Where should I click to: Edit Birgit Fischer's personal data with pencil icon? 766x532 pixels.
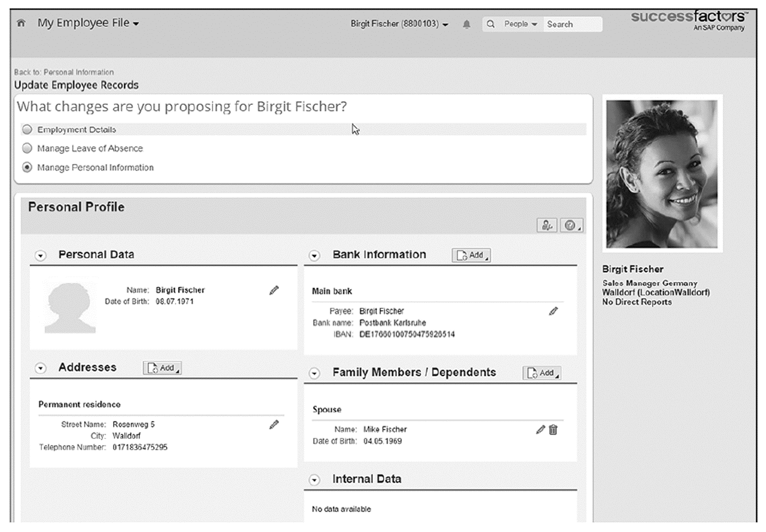pos(274,290)
